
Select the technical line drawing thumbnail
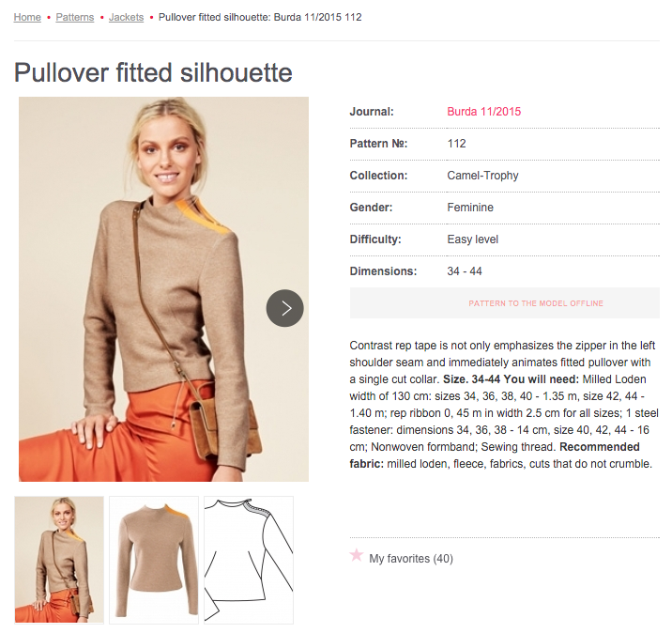pyautogui.click(x=249, y=560)
